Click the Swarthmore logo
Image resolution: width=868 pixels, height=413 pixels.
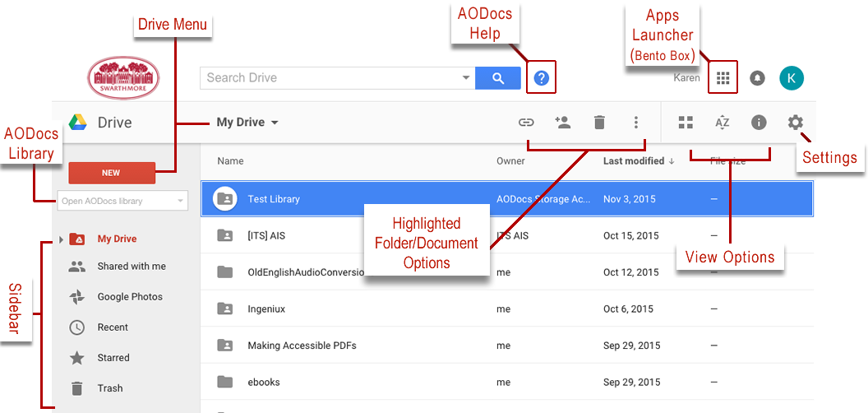click(123, 77)
